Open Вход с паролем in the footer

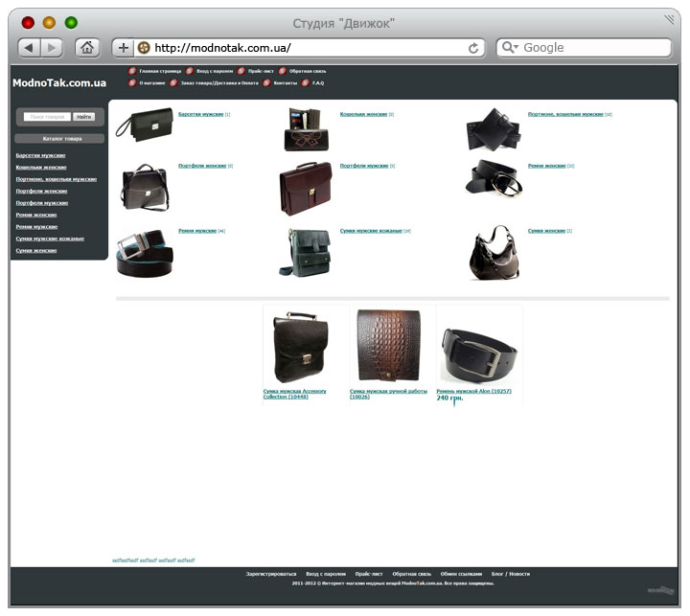click(x=326, y=574)
